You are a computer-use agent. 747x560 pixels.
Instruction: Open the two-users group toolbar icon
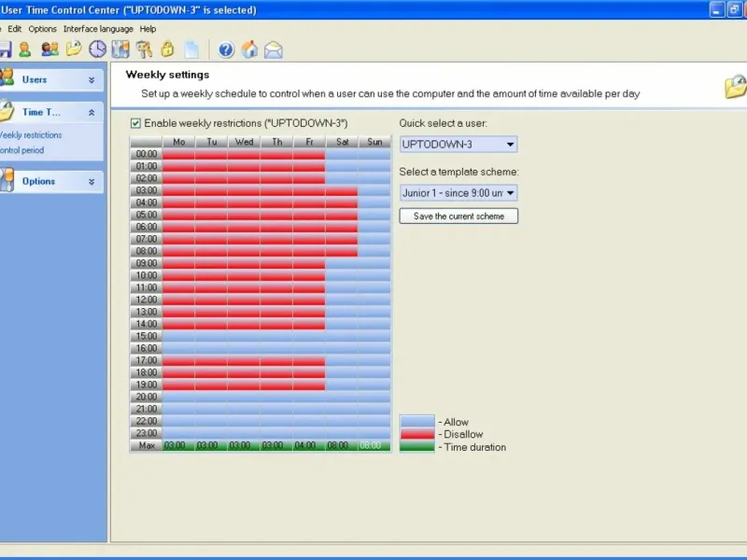tap(50, 49)
